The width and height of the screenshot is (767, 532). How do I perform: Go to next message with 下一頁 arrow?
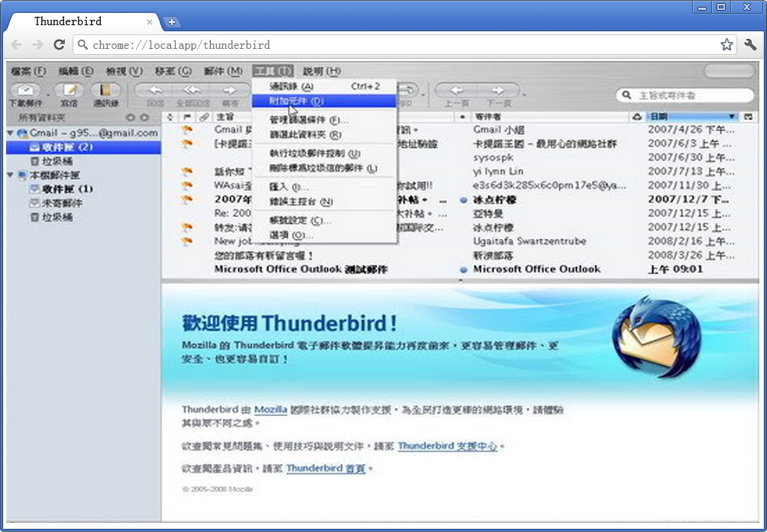pos(498,90)
